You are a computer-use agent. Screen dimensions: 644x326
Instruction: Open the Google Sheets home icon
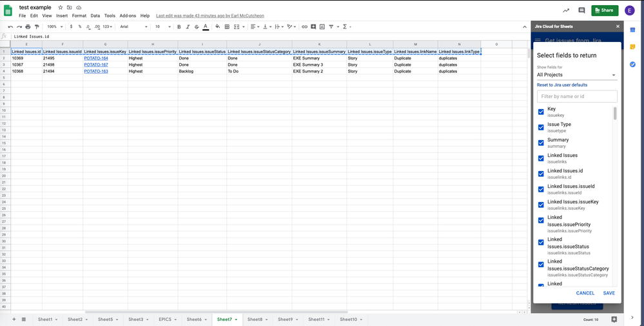pyautogui.click(x=8, y=11)
